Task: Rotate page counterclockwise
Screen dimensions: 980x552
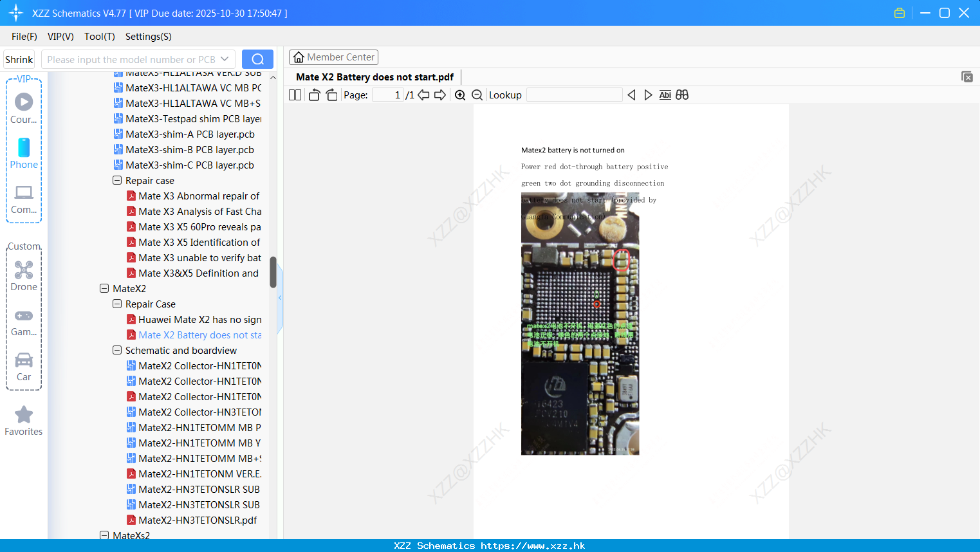Action: coord(314,95)
